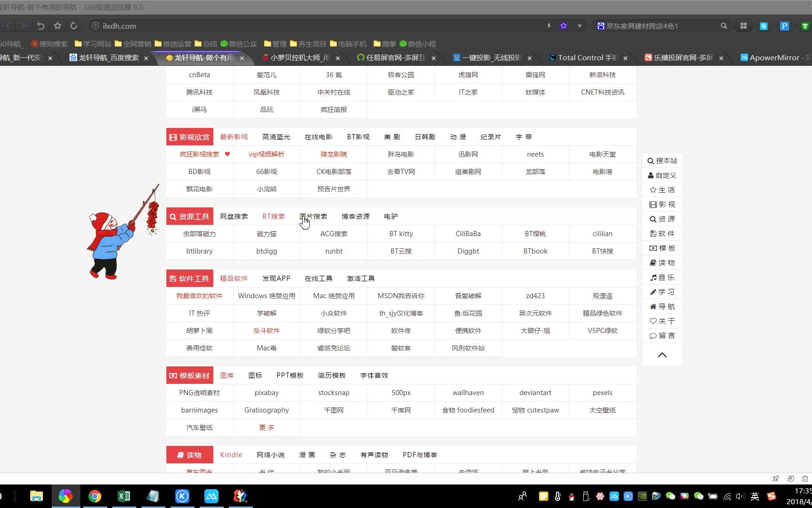Select the 网络小说 sub-tab
812x508 pixels.
(x=271, y=455)
